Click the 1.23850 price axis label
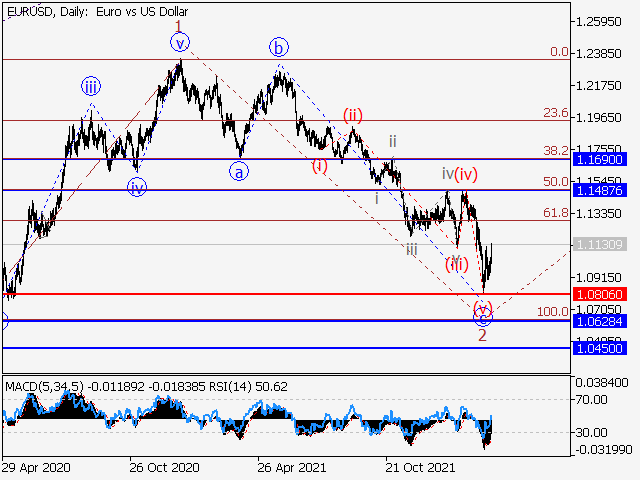Viewport: 640px width, 480px height. (x=598, y=53)
